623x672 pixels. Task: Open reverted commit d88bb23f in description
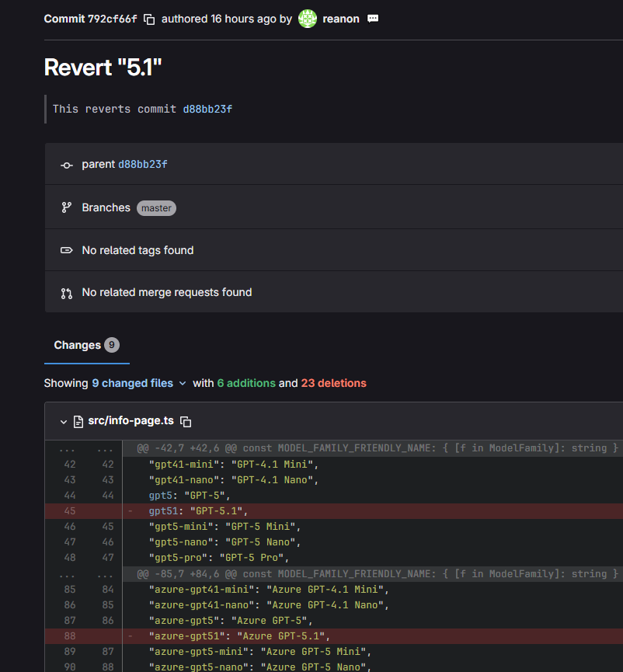click(207, 110)
